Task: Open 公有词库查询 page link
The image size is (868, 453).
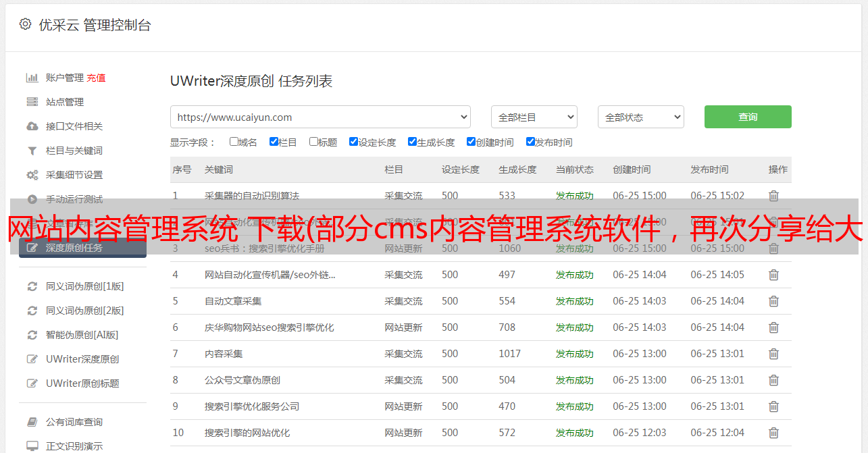Action: [74, 422]
